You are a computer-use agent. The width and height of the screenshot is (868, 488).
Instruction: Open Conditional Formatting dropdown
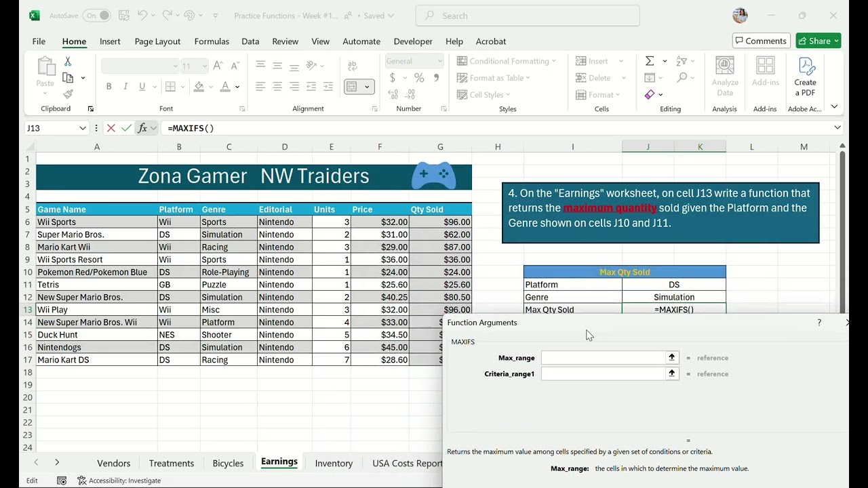point(506,61)
